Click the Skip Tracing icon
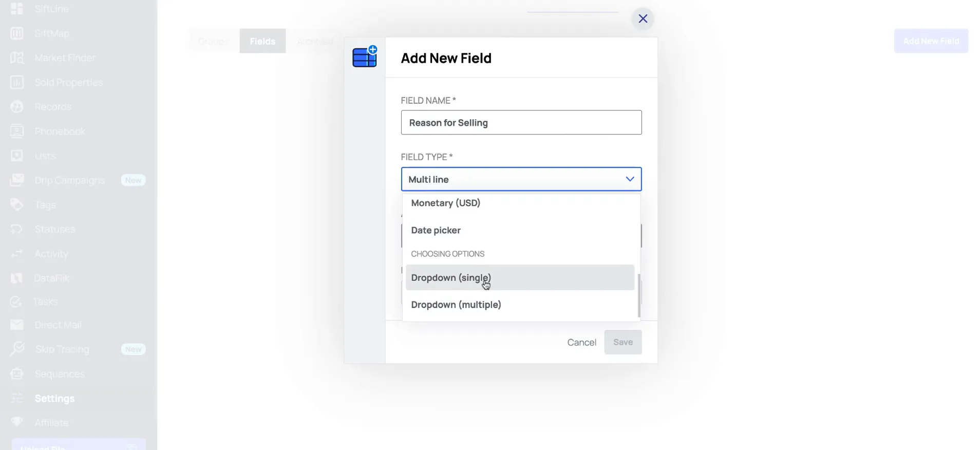This screenshot has width=980, height=450. (16, 349)
